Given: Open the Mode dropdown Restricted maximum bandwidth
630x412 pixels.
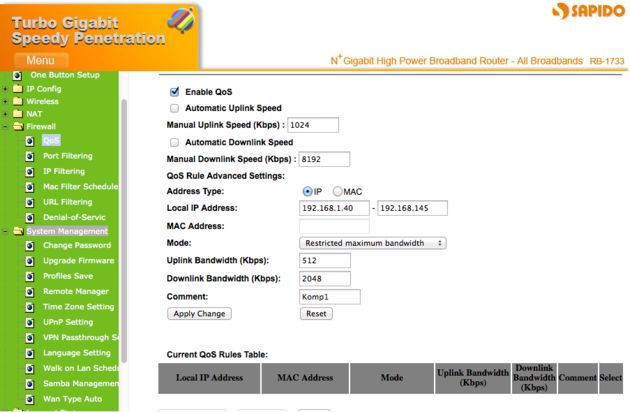Looking at the screenshot, I should pos(373,243).
